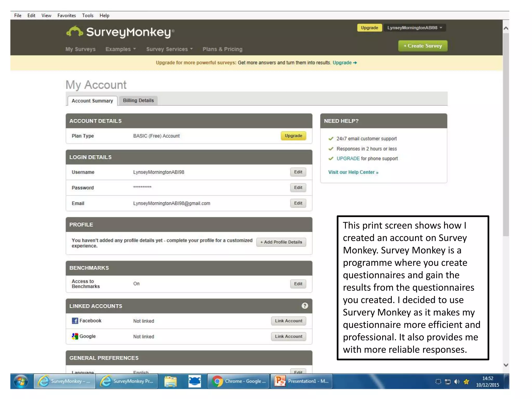Viewport: 532px width, 399px height.
Task: Open the file explorer taskbar icon
Action: coord(170,381)
